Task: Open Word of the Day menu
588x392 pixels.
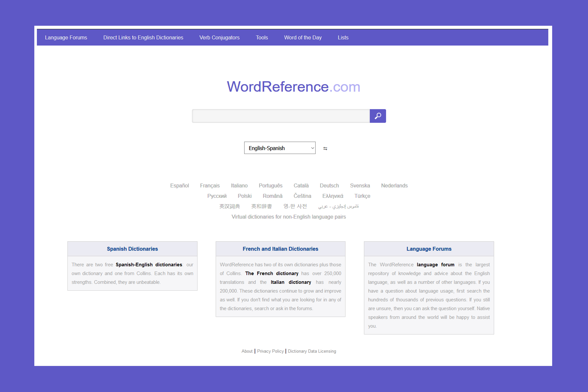Action: click(x=303, y=38)
